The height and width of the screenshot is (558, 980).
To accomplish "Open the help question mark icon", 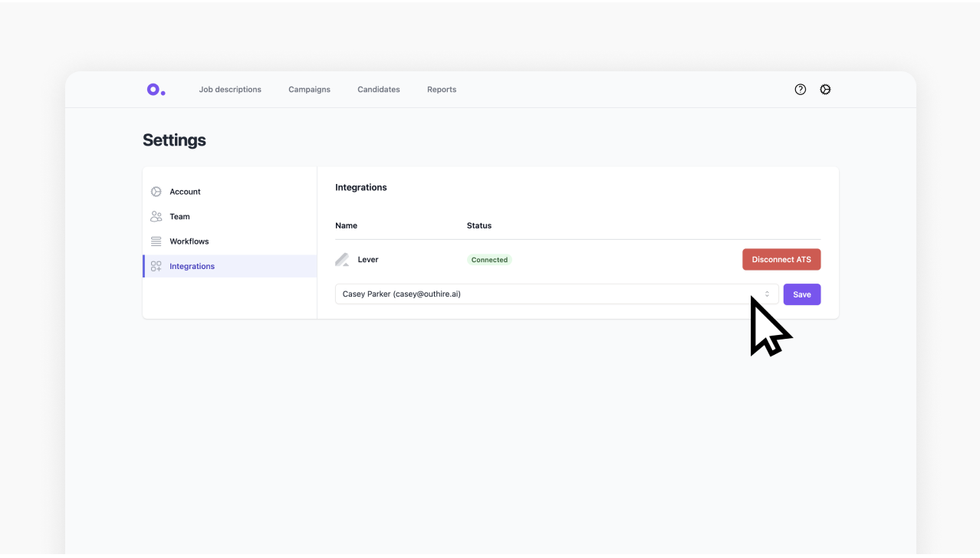I will pyautogui.click(x=801, y=90).
